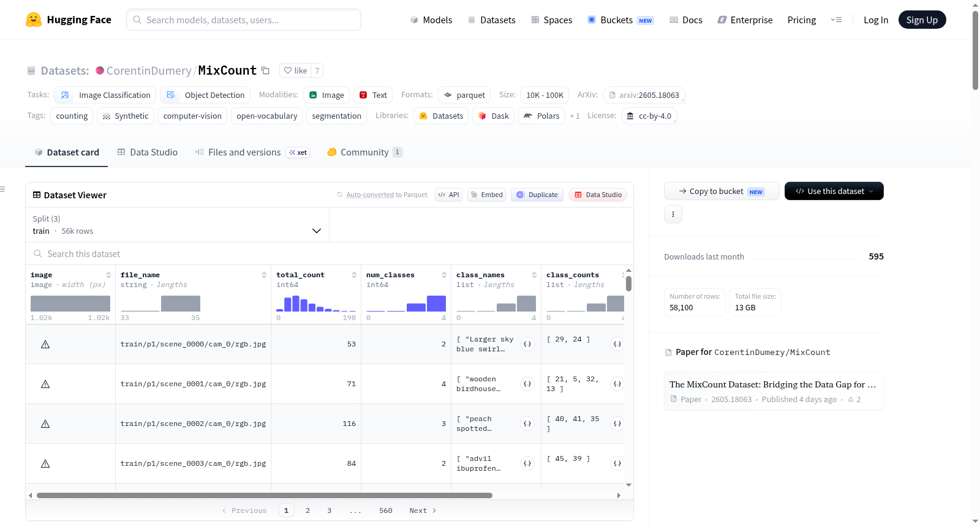Click the API button in viewer

click(448, 195)
